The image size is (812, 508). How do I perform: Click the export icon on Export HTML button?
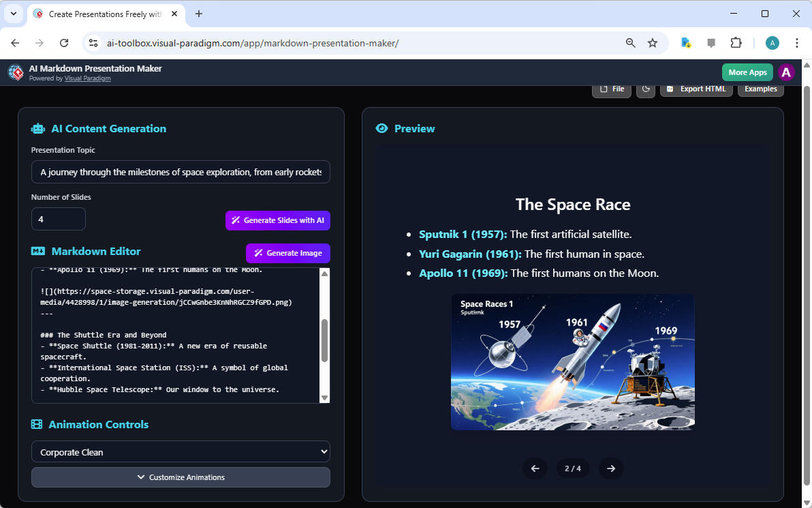point(668,89)
